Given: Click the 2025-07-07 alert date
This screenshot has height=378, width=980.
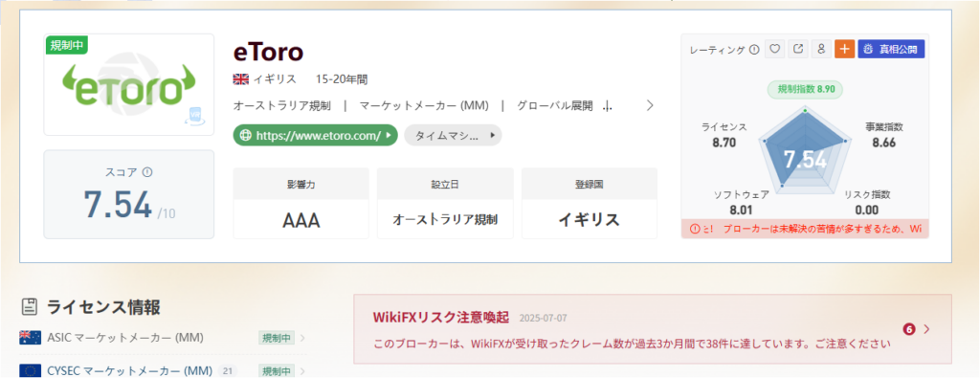Looking at the screenshot, I should pos(544,318).
